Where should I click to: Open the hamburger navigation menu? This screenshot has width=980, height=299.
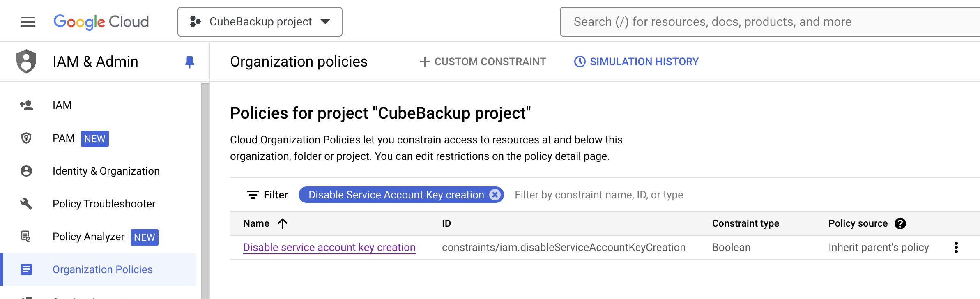[28, 22]
